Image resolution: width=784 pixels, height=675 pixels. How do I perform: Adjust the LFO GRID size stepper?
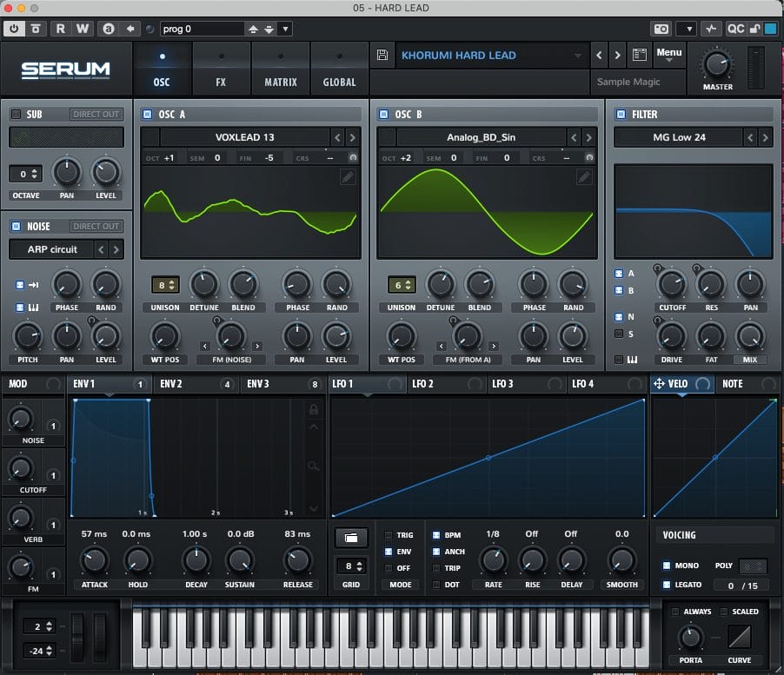353,566
